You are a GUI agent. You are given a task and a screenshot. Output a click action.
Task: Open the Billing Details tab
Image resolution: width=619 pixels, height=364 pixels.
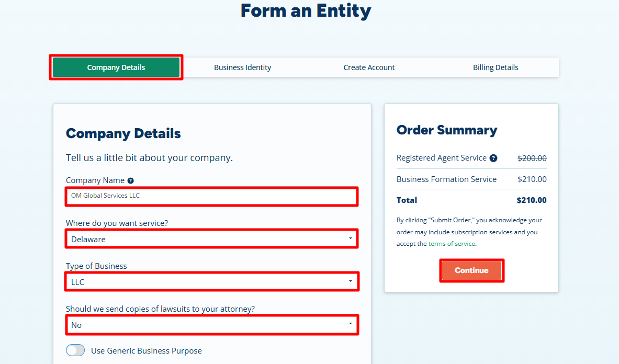(496, 67)
